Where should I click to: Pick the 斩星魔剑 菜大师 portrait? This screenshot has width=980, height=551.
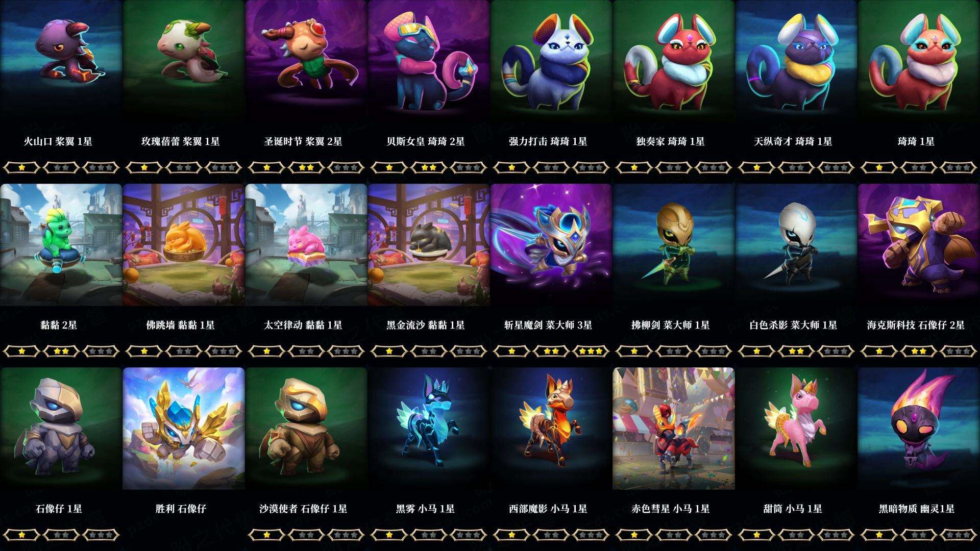point(551,245)
